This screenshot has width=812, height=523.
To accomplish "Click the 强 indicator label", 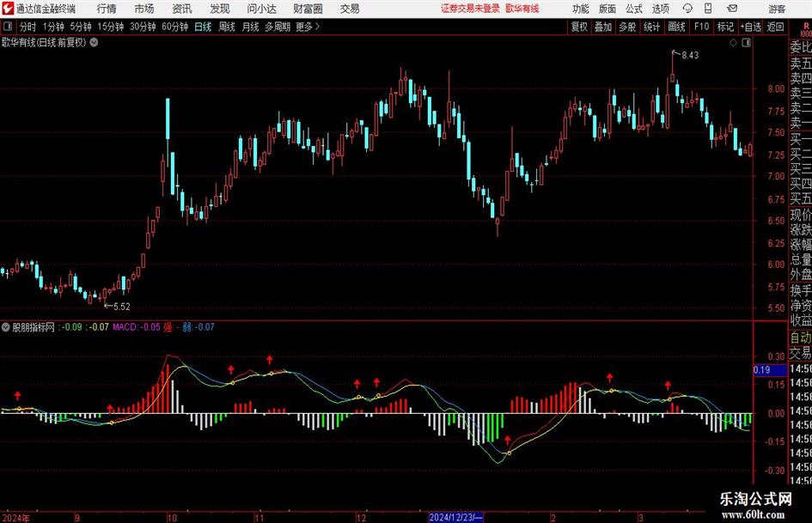I will point(168,327).
